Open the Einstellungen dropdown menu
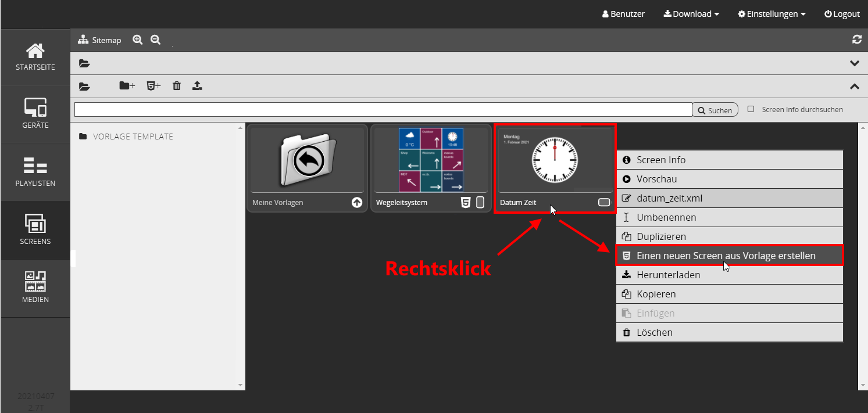This screenshot has height=413, width=868. coord(771,13)
